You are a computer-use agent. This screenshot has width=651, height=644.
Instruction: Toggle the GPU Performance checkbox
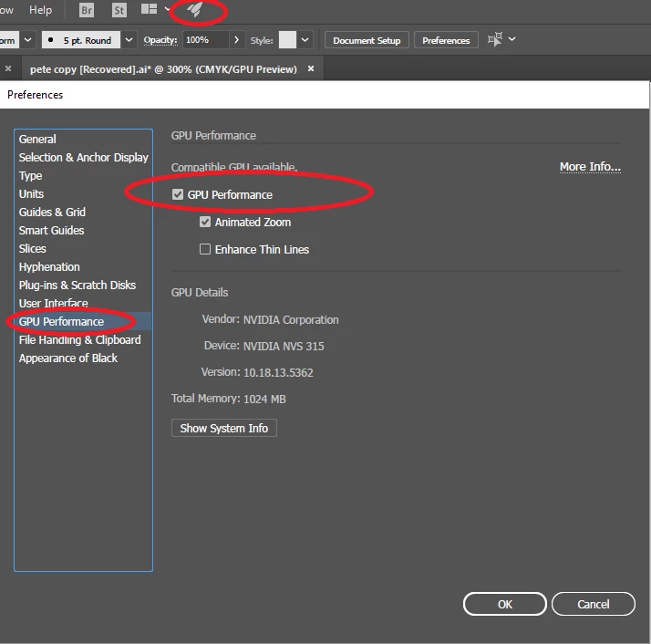(x=178, y=194)
